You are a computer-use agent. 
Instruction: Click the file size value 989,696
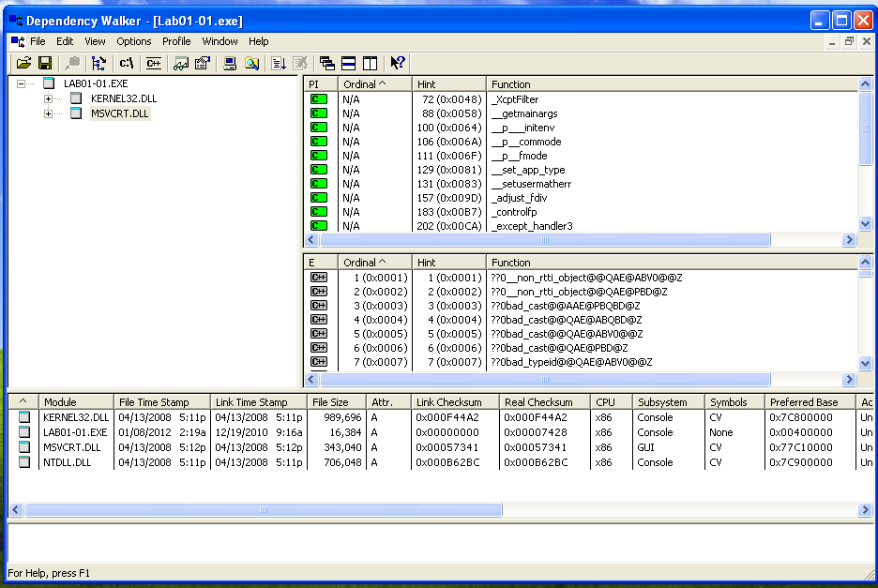tap(342, 417)
